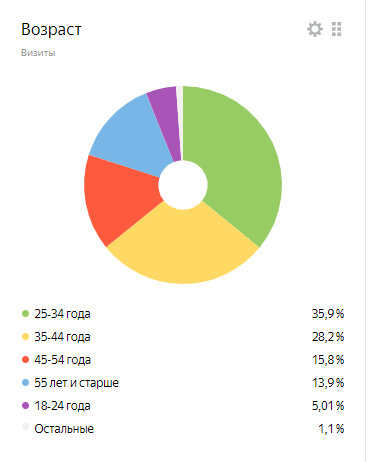369x462 pixels.
Task: Click yellow legend dot for 35-44 года
Action: point(25,337)
